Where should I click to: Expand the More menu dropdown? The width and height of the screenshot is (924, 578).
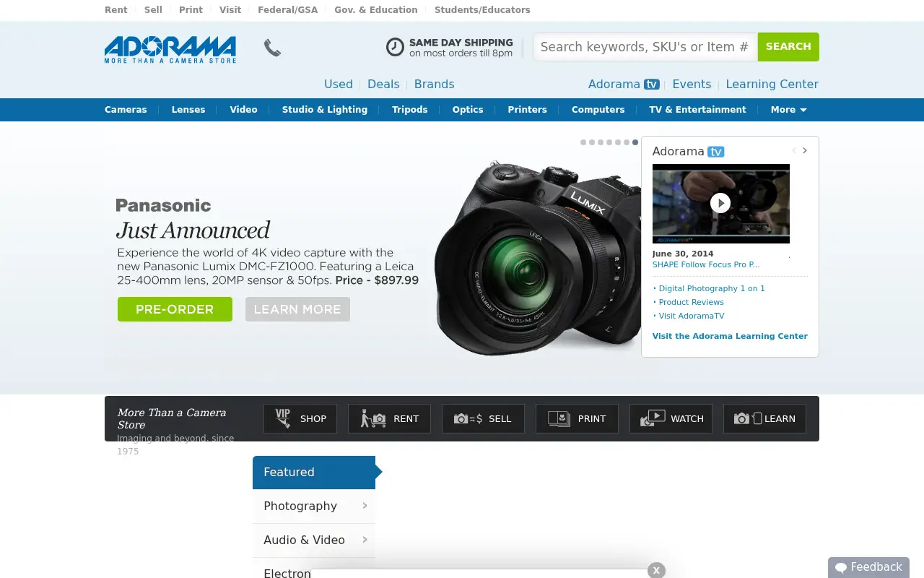[788, 110]
